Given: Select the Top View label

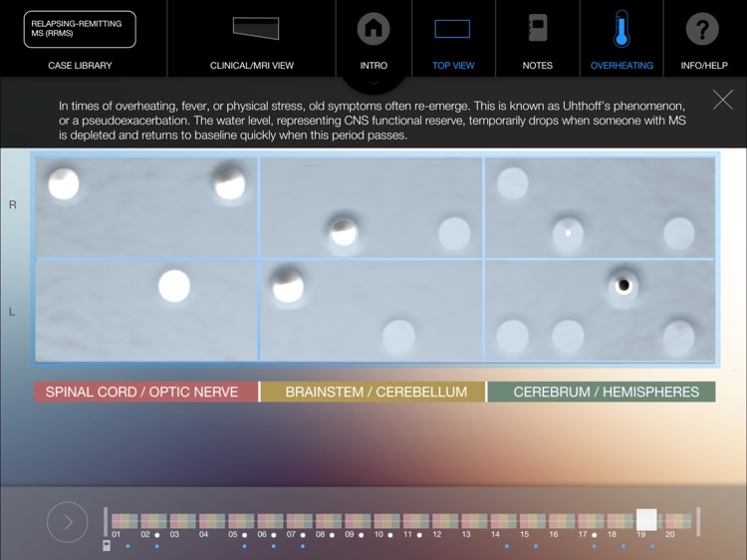Looking at the screenshot, I should click(453, 66).
